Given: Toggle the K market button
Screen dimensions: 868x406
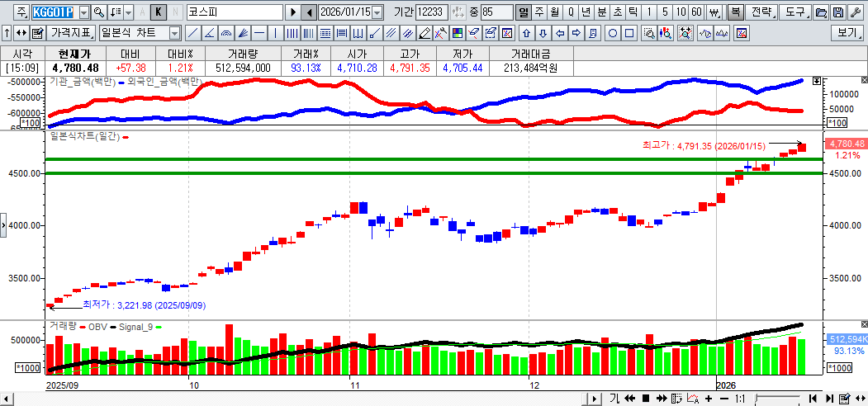Looking at the screenshot, I should 159,13.
